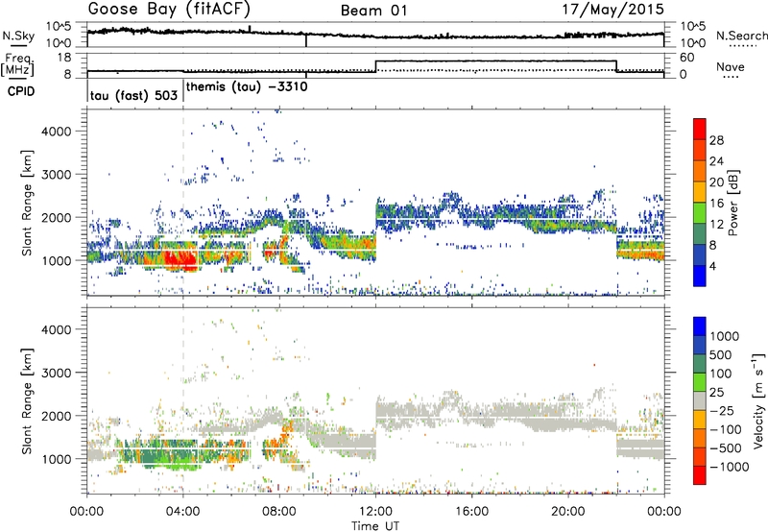The width and height of the screenshot is (768, 532).
Task: Click the 'Time UT' axis label
Action: pyautogui.click(x=375, y=526)
